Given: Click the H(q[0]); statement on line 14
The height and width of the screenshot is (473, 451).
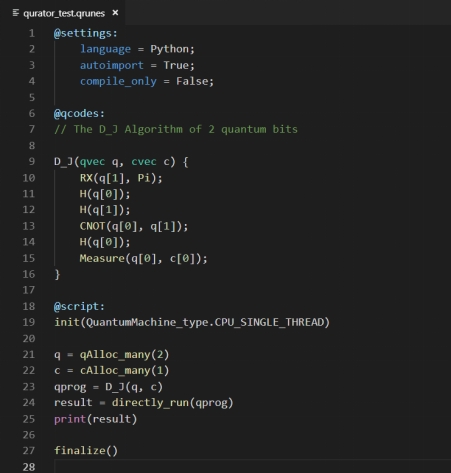Looking at the screenshot, I should pyautogui.click(x=105, y=242).
